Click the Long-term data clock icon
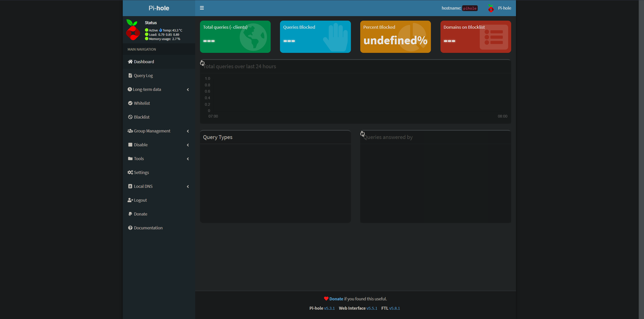 point(130,89)
